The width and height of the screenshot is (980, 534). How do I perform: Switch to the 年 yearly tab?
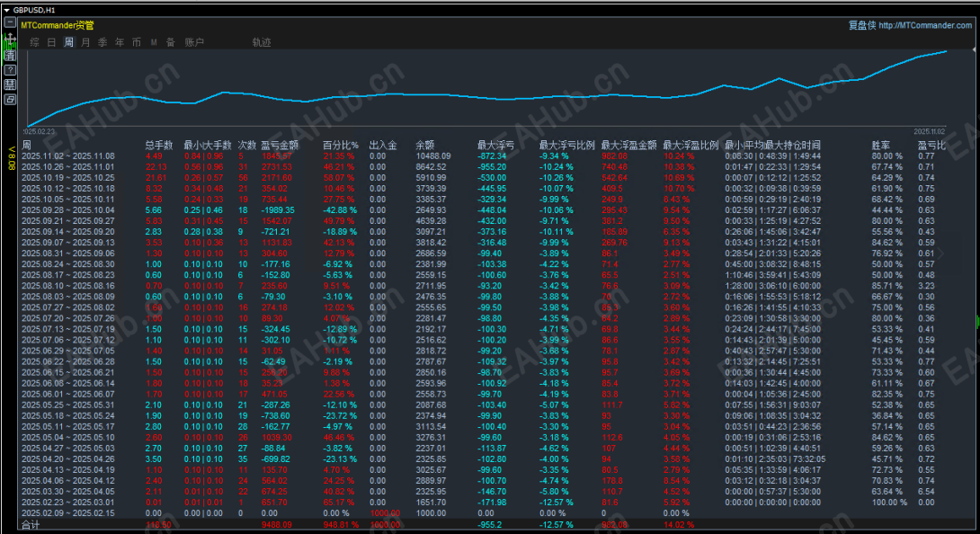point(120,42)
